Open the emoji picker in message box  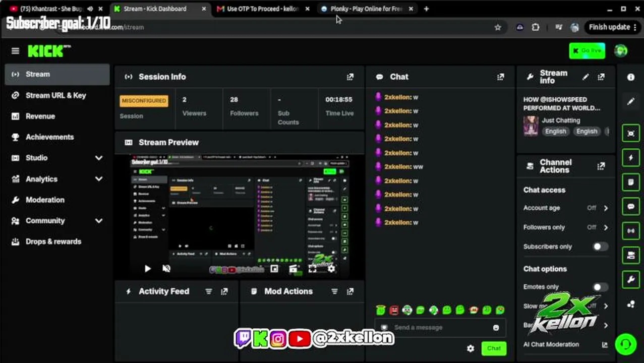tap(496, 328)
